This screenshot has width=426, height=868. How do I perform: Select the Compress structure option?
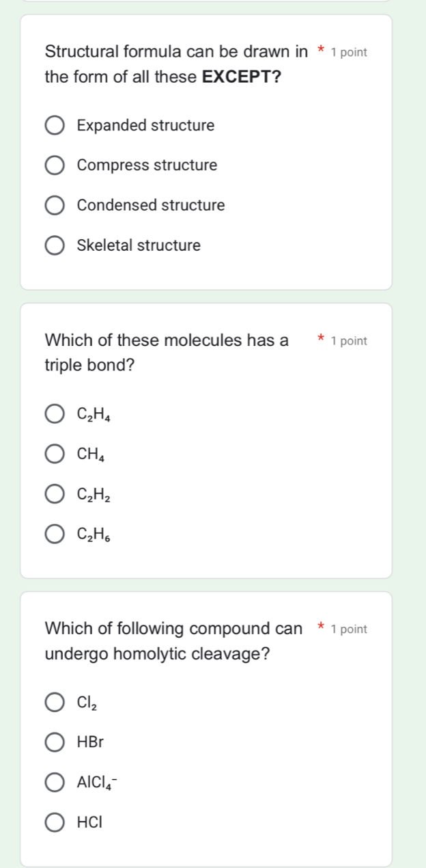[x=54, y=165]
